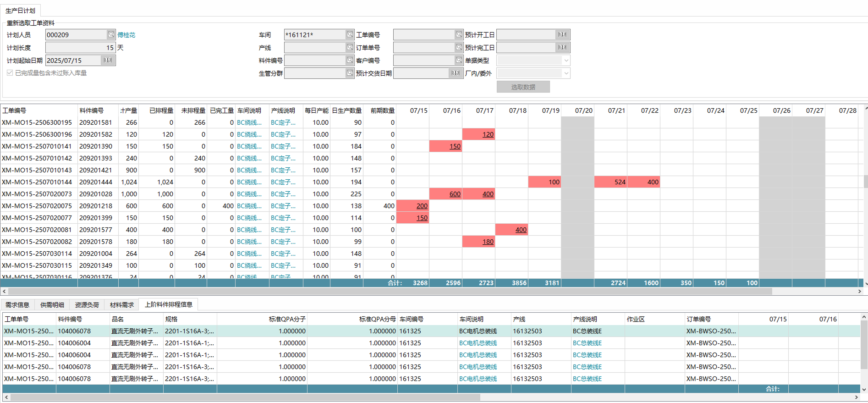Open the 资源负荷 tab
Viewport: 868px width, 403px height.
point(87,305)
